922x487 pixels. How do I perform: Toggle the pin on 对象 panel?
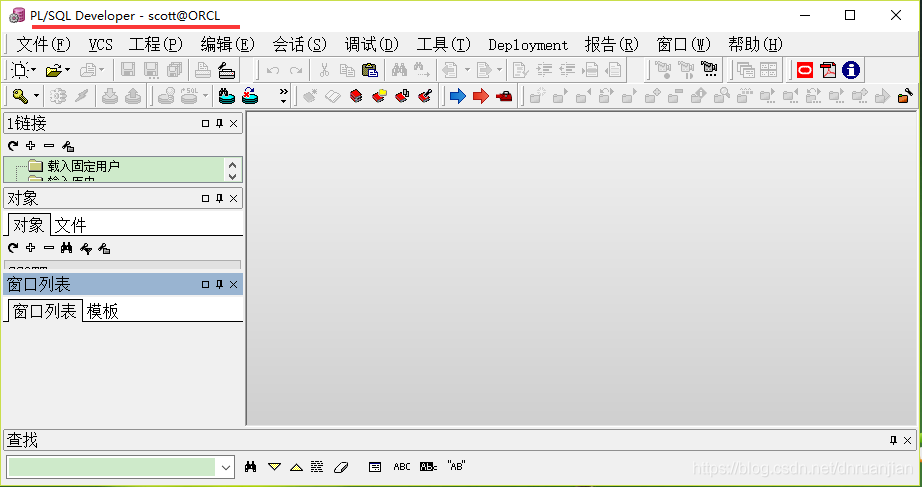coord(219,199)
